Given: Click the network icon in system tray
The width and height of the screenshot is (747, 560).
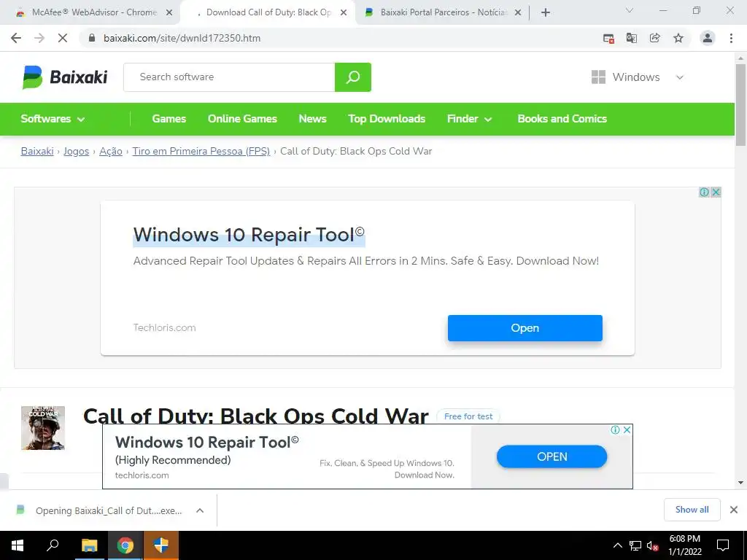Looking at the screenshot, I should pyautogui.click(x=635, y=545).
